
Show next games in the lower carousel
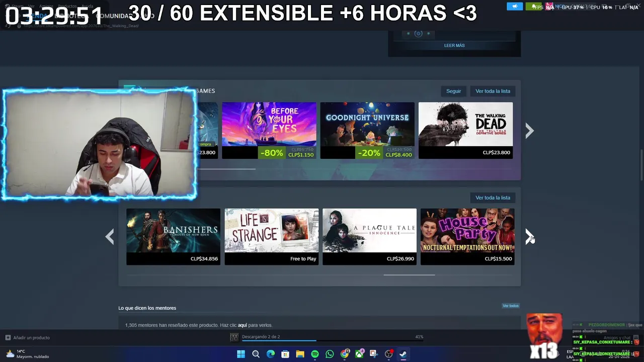point(529,237)
